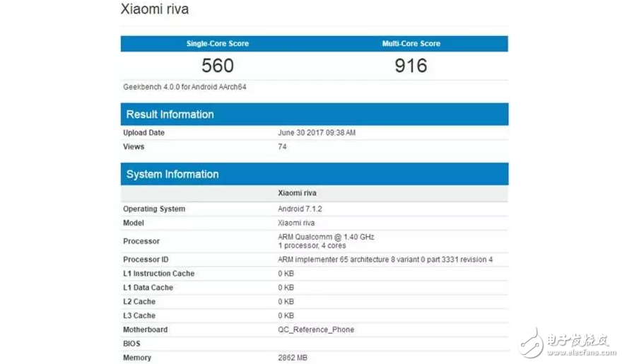This screenshot has width=622, height=364.
Task: Select the 'Single-Core Score' header
Action: tap(218, 44)
